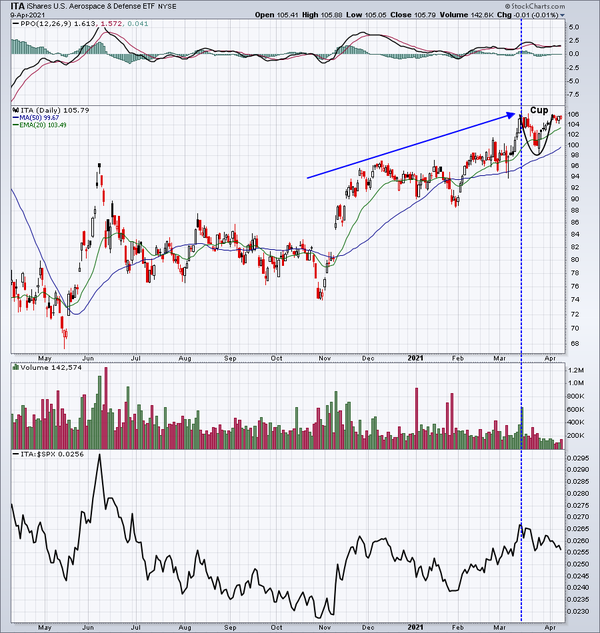Select the Nov label on price axis
This screenshot has width=600, height=633.
click(323, 355)
